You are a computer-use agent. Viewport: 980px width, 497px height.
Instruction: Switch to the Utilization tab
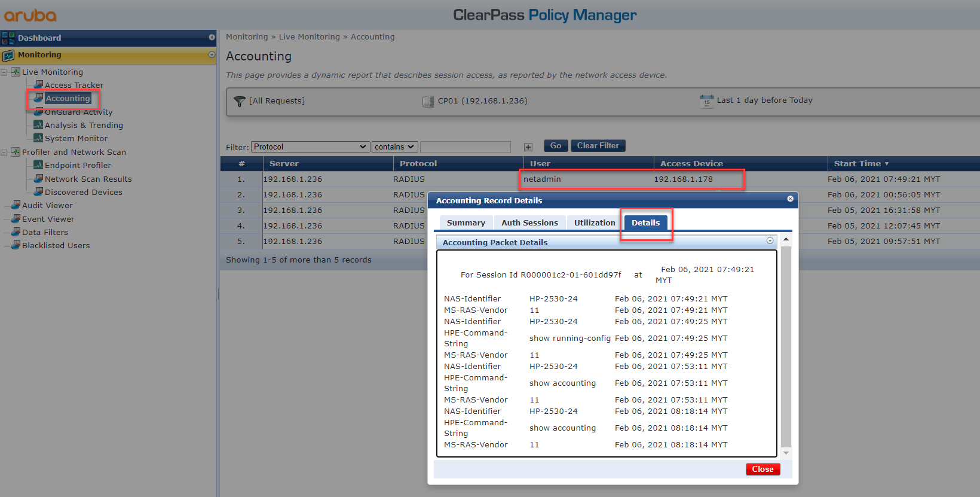pos(595,222)
